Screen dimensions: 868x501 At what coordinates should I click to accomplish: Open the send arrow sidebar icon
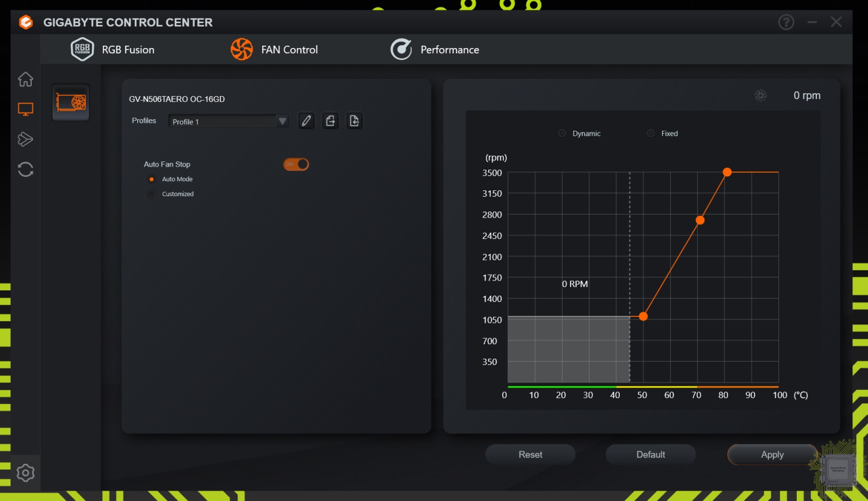tap(25, 139)
